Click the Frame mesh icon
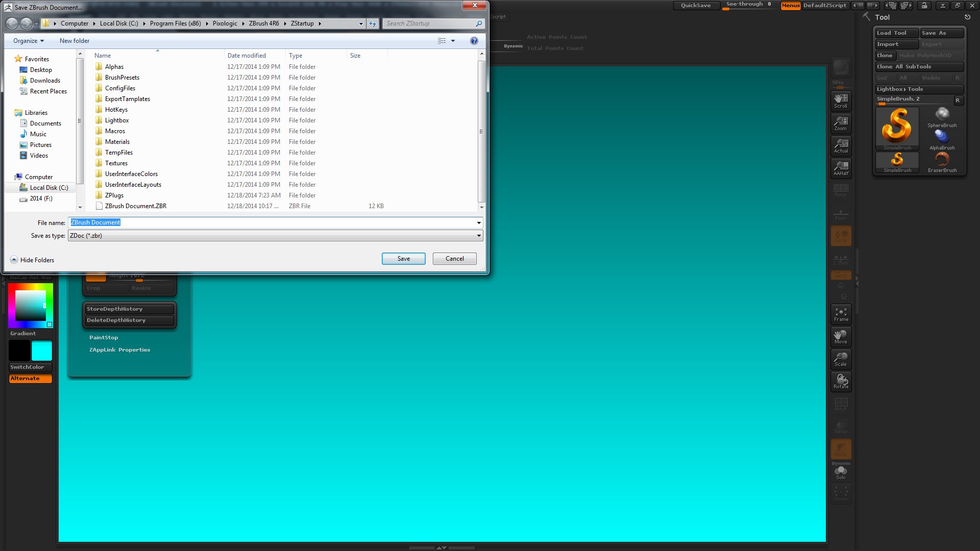This screenshot has height=551, width=980. coord(841,314)
